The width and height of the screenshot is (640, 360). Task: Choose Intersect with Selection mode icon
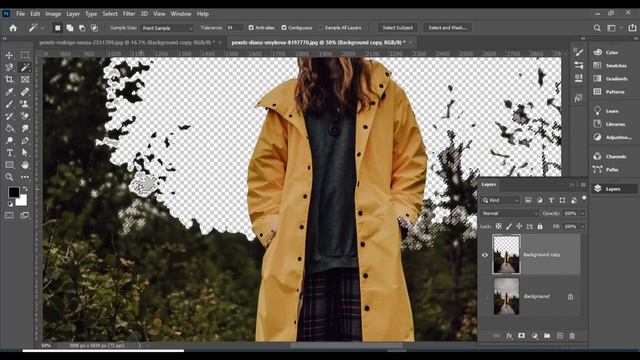(x=94, y=28)
